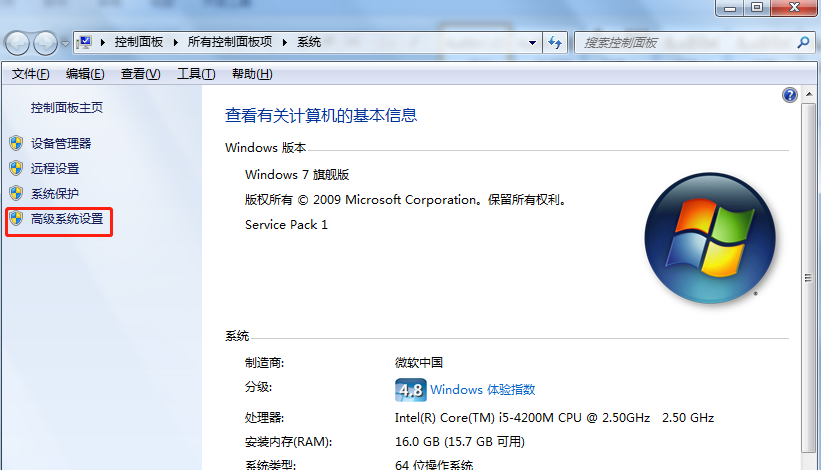Maximize the System window
Screen dimensions: 821x470
757,8
